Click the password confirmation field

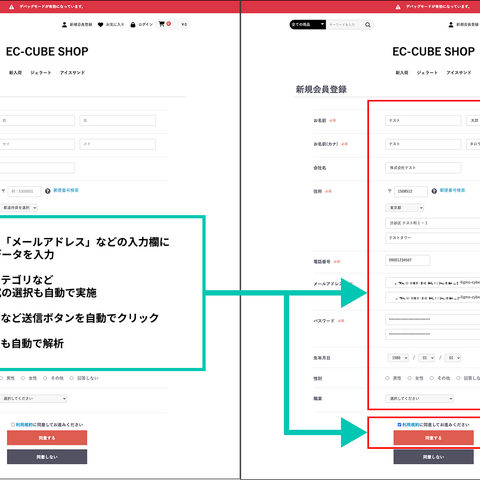[433, 334]
